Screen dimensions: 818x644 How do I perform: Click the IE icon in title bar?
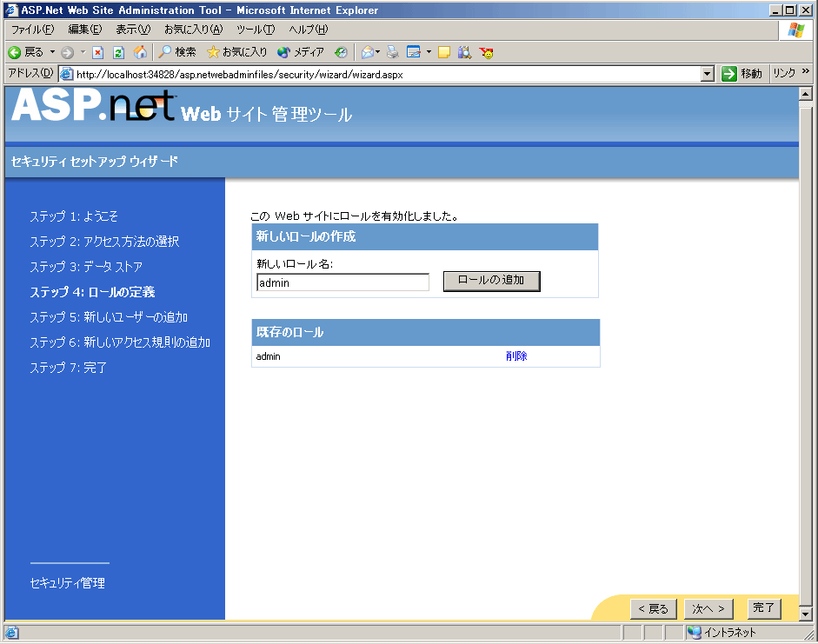(x=11, y=10)
